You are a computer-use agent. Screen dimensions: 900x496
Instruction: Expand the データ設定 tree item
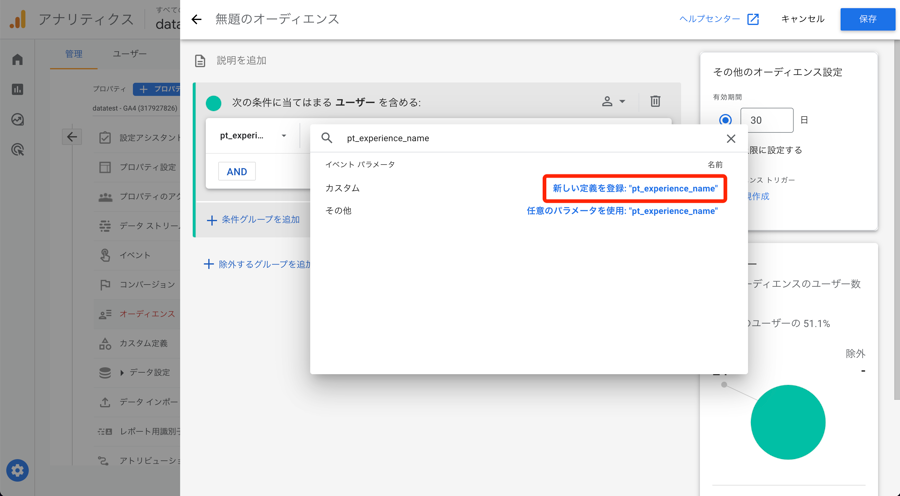[x=122, y=373]
